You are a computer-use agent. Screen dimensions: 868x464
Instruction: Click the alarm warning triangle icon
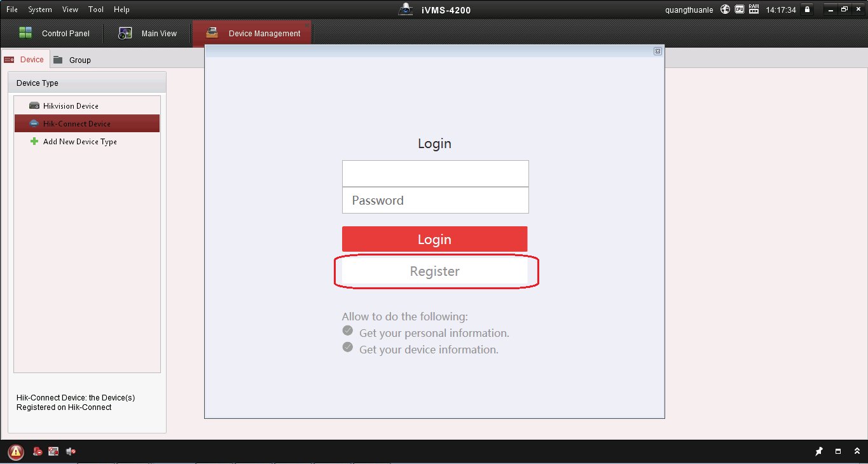pos(16,452)
